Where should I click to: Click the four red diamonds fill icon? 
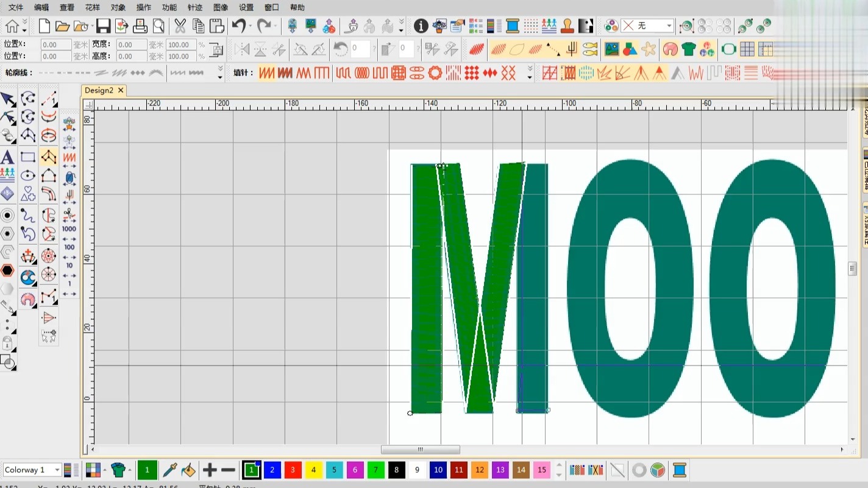point(472,74)
